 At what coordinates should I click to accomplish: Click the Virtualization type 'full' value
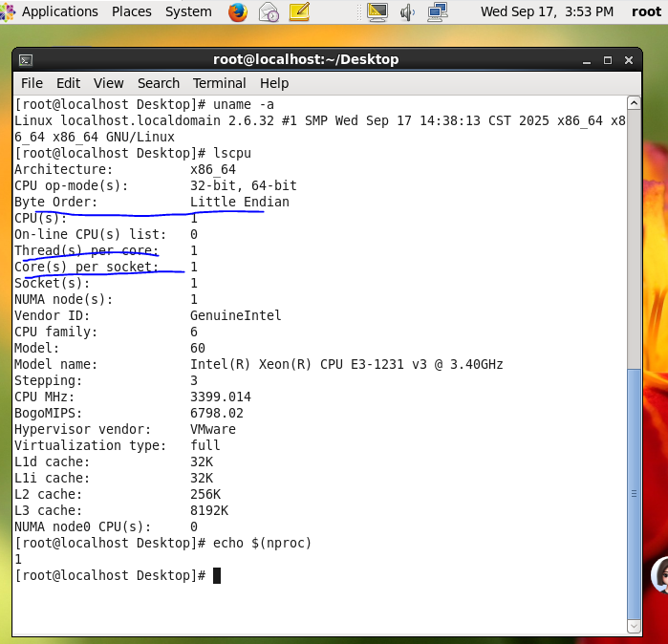pyautogui.click(x=205, y=445)
